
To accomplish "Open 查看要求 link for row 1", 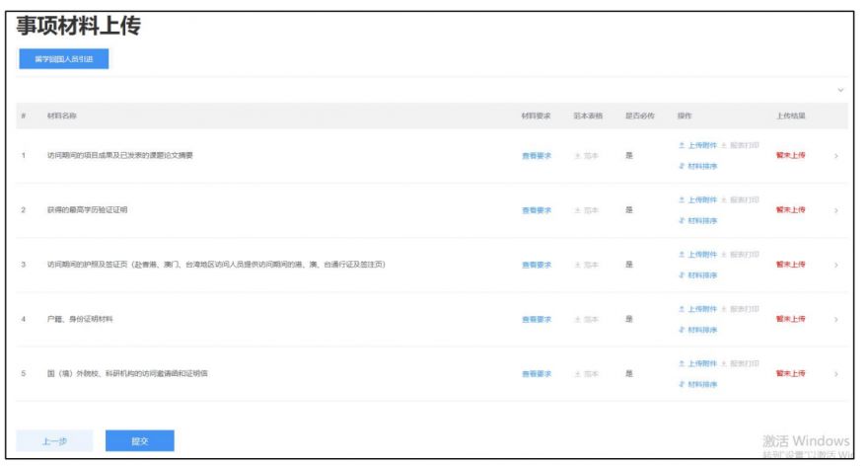I will point(536,155).
